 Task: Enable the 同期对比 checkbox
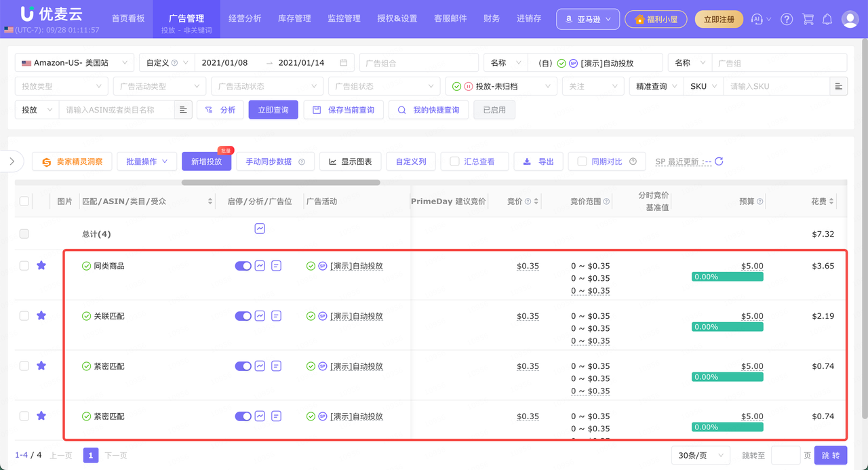582,161
